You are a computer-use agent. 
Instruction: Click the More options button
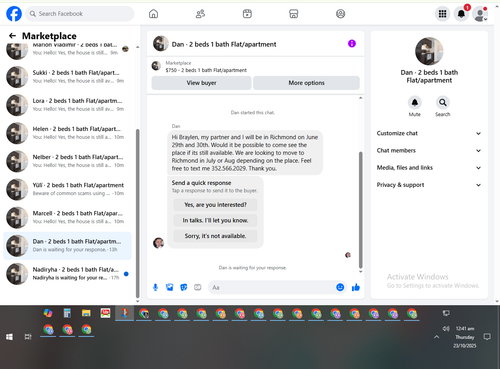[306, 83]
